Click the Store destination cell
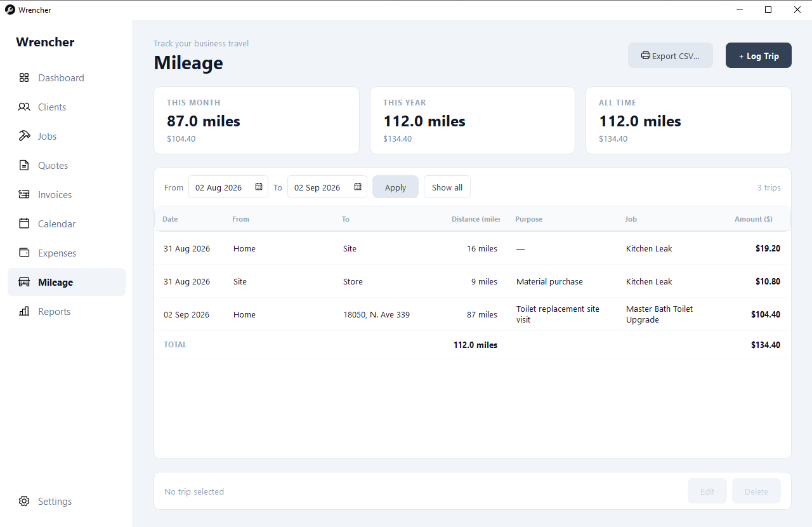 (353, 281)
